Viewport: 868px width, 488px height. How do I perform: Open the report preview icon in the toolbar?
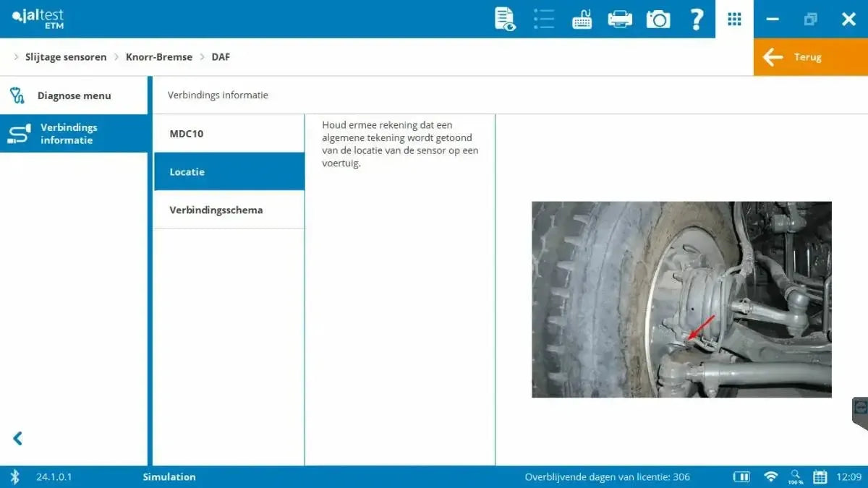(504, 19)
